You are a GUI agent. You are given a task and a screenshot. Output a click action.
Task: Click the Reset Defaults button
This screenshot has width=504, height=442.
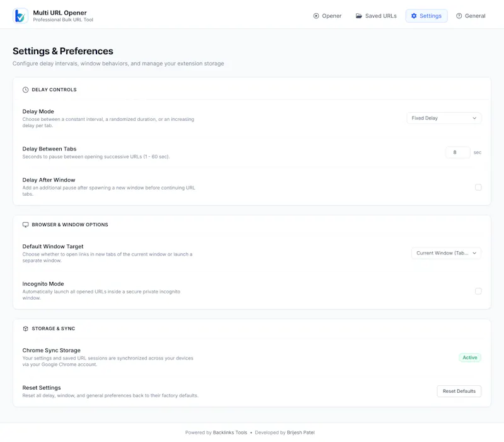pyautogui.click(x=459, y=391)
